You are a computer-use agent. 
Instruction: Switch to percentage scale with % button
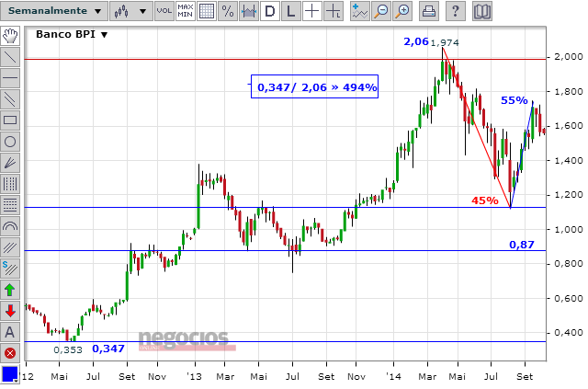point(228,11)
